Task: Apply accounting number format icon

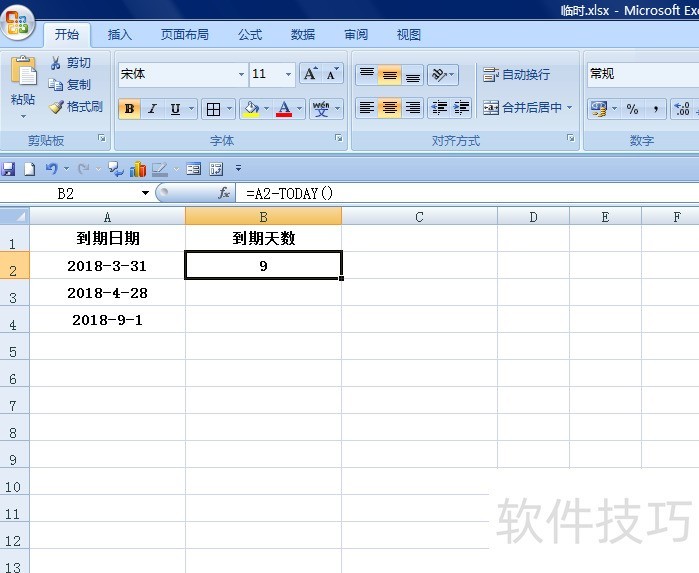Action: (x=599, y=109)
